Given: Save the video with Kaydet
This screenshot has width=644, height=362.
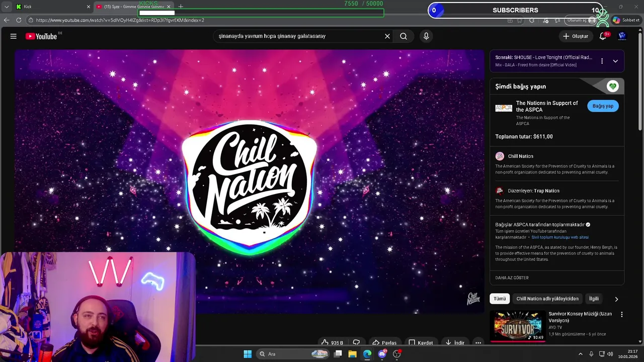Looking at the screenshot, I should click(421, 342).
